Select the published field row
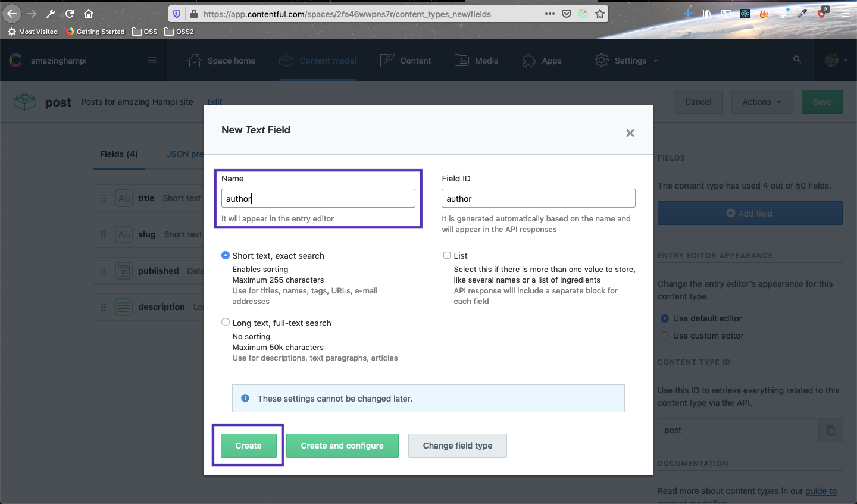Image resolution: width=857 pixels, height=504 pixels. coord(149,271)
